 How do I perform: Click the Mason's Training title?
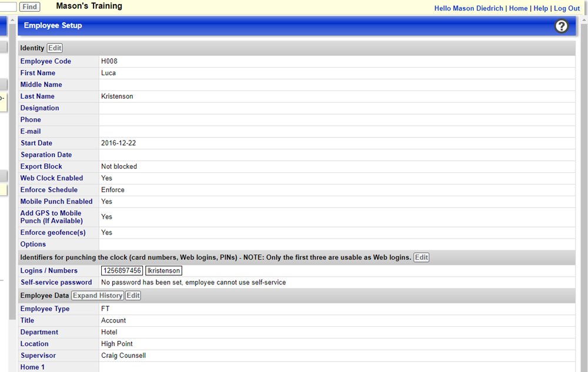89,6
